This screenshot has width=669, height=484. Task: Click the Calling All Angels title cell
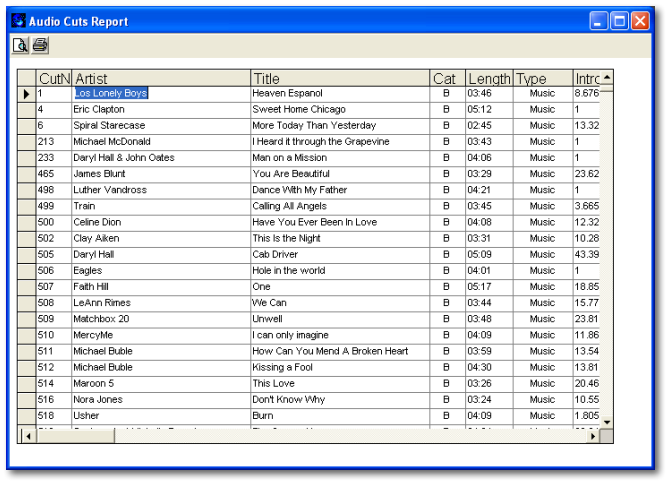[x=340, y=206]
